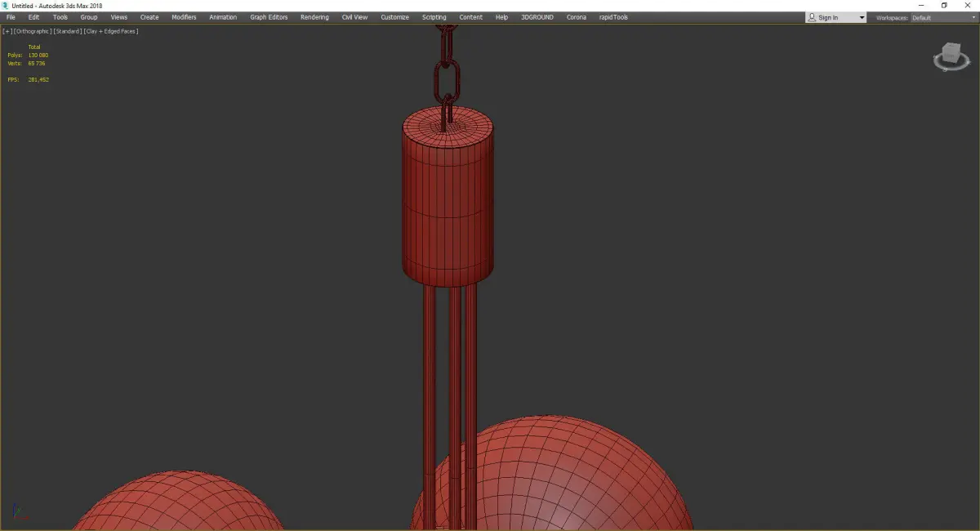Click the Sign In user icon

812,17
